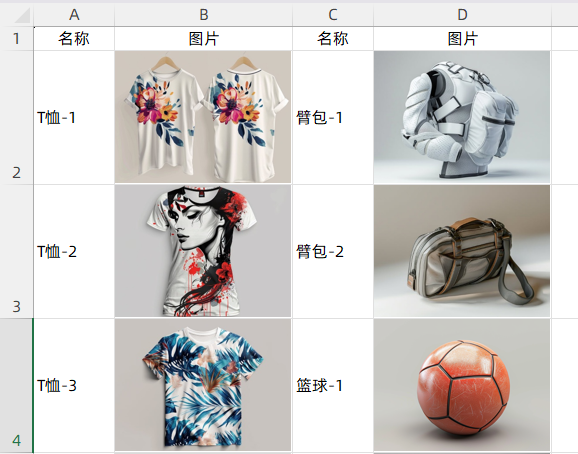The width and height of the screenshot is (578, 454).
Task: Click the orange basketball image
Action: click(462, 385)
